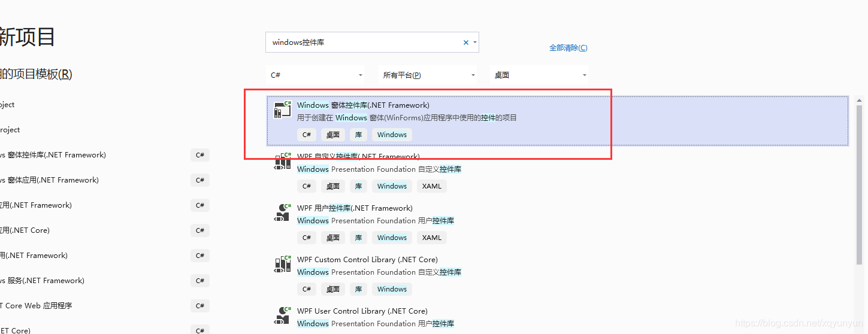Click 桌面 tag under Windows 窗体控件库 template
The width and height of the screenshot is (868, 334).
click(333, 135)
